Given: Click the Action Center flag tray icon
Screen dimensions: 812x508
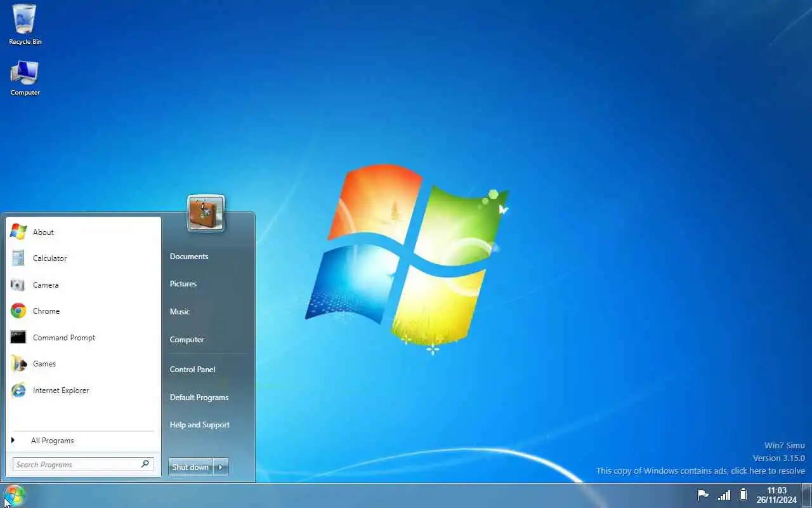Looking at the screenshot, I should (703, 495).
